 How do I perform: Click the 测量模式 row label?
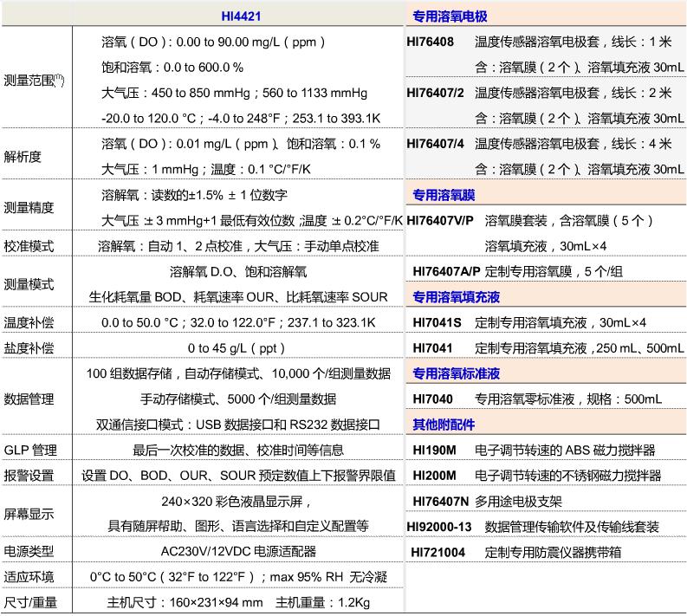pyautogui.click(x=29, y=284)
